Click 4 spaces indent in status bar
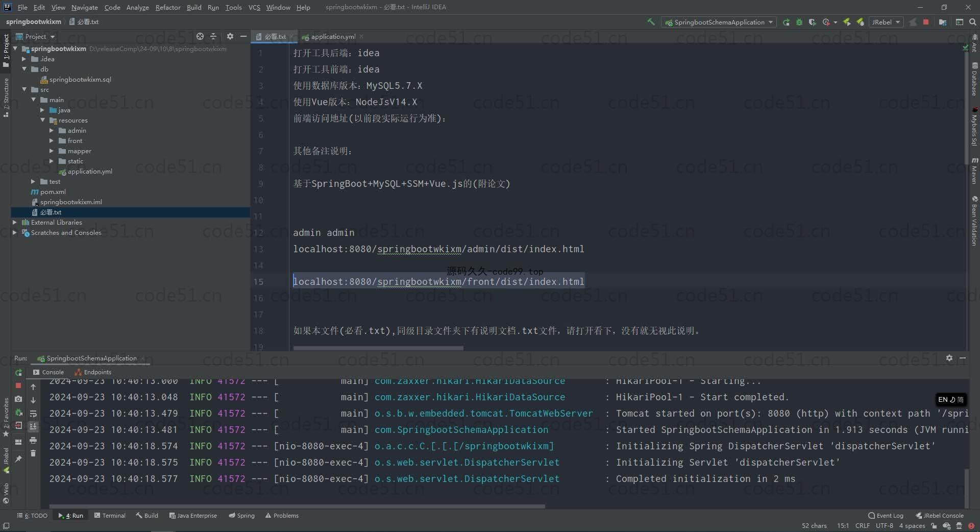Screen dimensions: 980x532 click(912, 525)
